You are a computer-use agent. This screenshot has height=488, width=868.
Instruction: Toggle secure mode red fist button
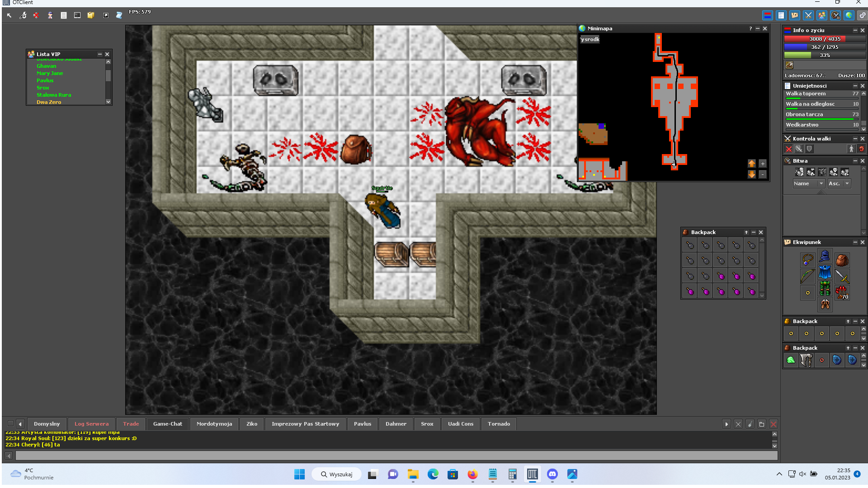pos(862,149)
